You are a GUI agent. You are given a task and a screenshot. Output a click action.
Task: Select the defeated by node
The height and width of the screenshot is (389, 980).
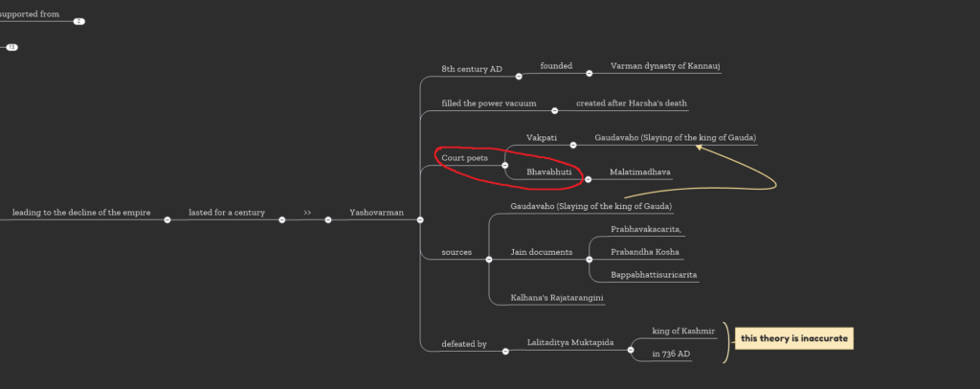point(464,344)
